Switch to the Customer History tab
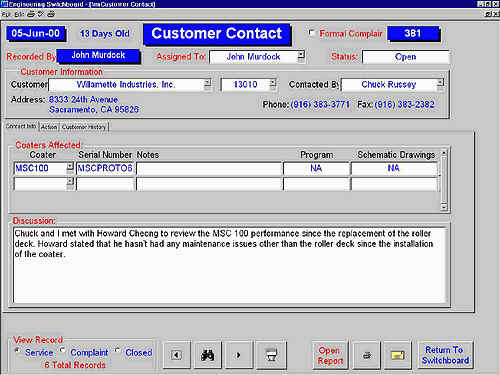Viewport: 500px width, 375px height. (84, 127)
